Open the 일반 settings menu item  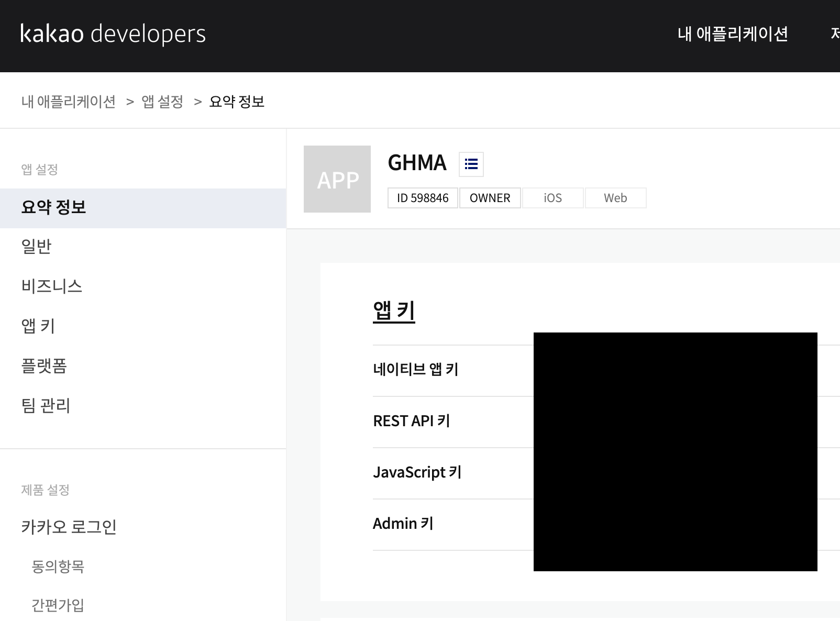point(143,246)
